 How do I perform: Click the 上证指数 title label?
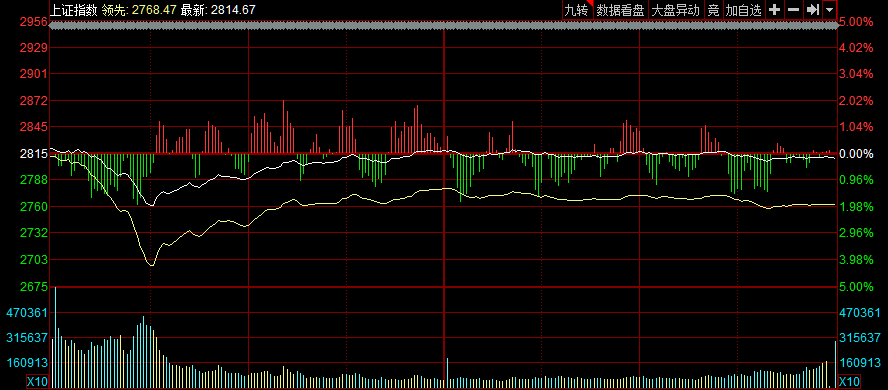(74, 10)
